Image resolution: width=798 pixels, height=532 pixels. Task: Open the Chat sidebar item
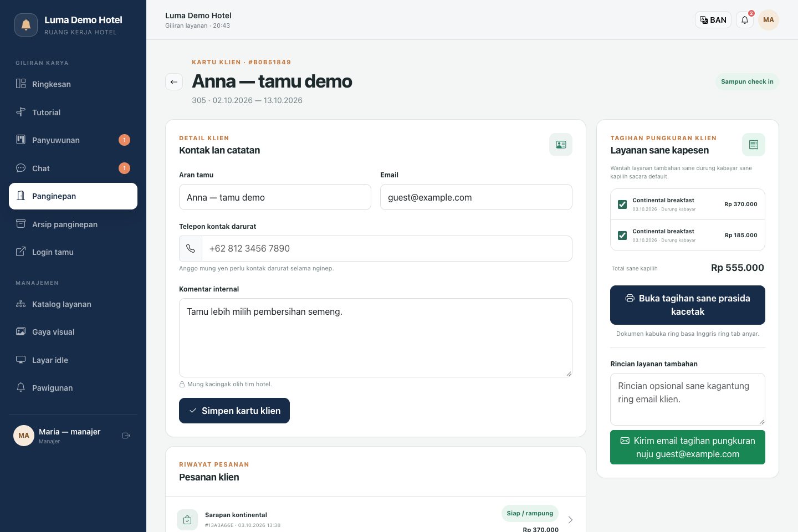click(x=73, y=168)
